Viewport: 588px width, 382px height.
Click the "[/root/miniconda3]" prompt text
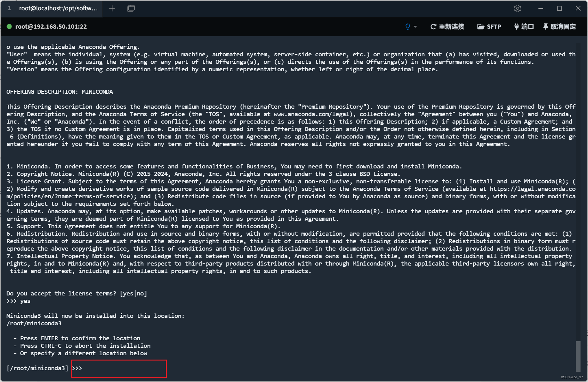click(37, 368)
